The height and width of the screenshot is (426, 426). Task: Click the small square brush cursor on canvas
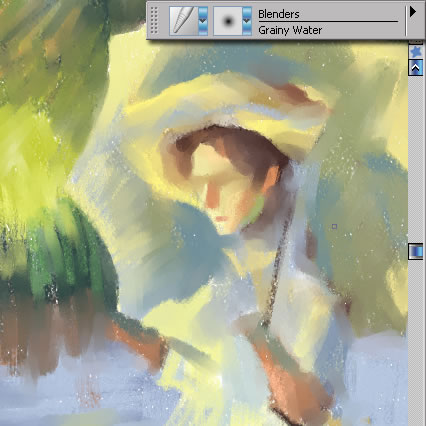[x=334, y=227]
